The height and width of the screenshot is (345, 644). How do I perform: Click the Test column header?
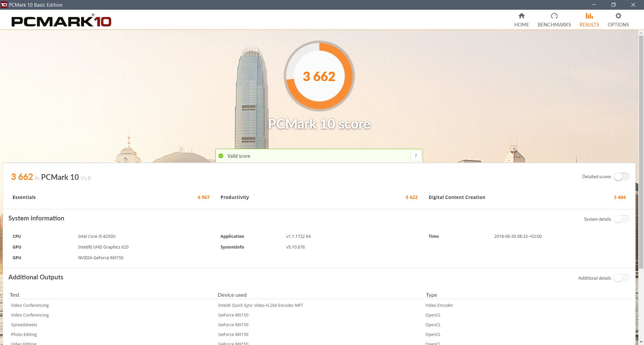(x=15, y=295)
